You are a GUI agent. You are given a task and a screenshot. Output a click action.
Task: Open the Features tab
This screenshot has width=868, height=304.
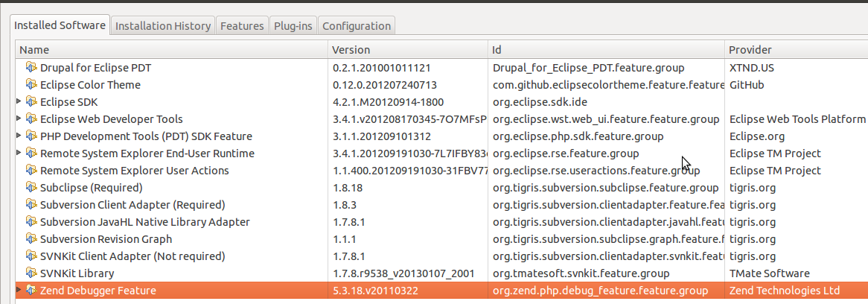pyautogui.click(x=242, y=26)
